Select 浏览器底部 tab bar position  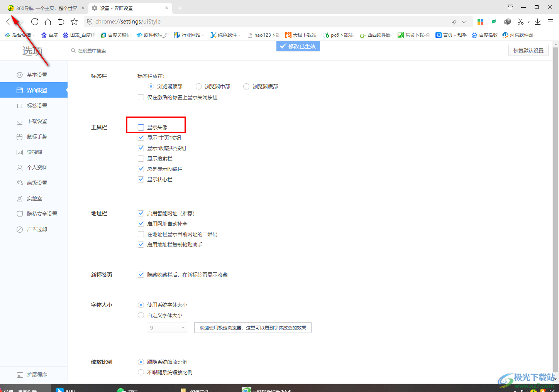click(246, 86)
